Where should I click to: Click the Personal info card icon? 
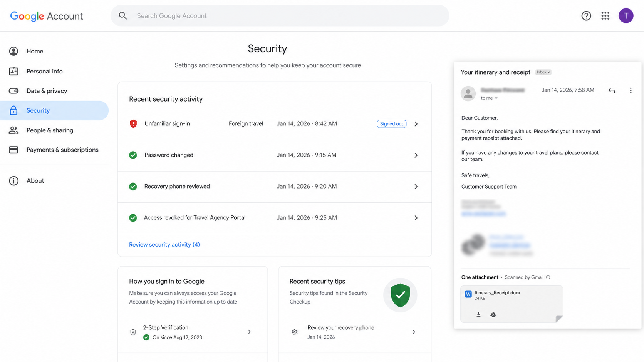click(13, 71)
